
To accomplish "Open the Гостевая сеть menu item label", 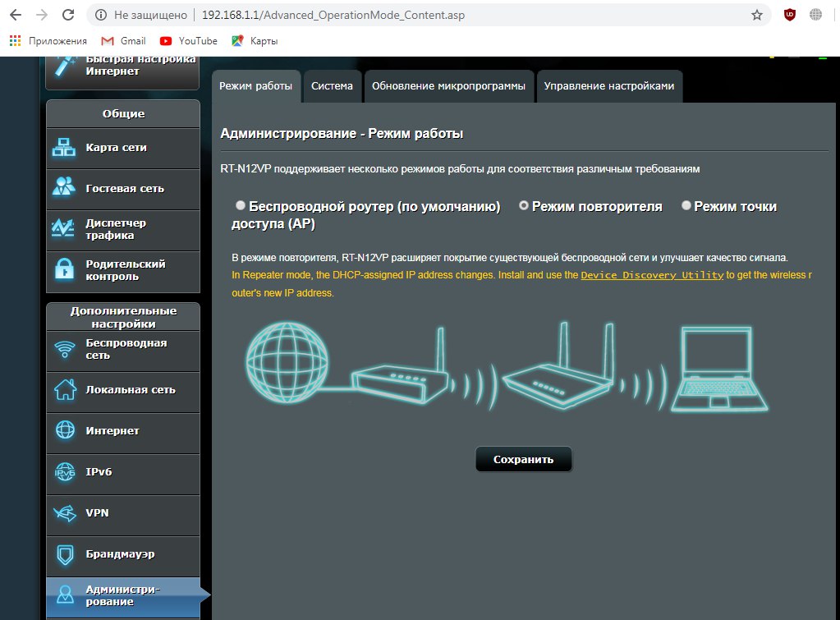I will tap(125, 188).
